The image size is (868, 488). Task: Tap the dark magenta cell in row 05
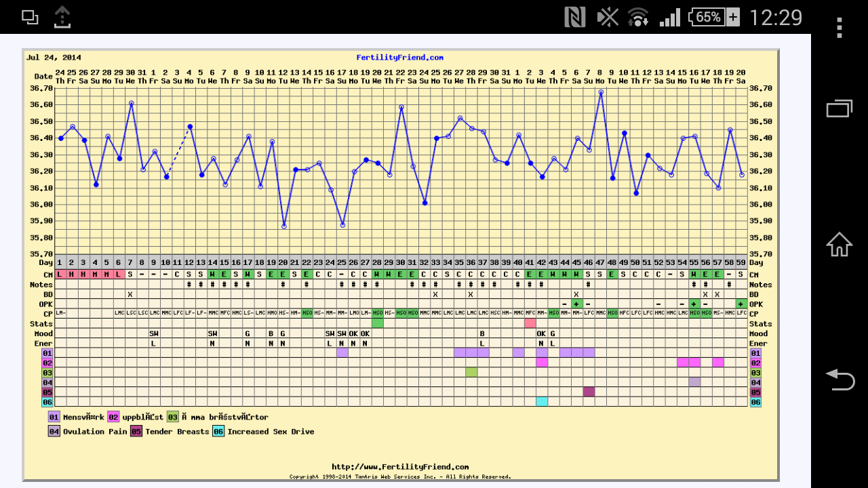coord(589,392)
